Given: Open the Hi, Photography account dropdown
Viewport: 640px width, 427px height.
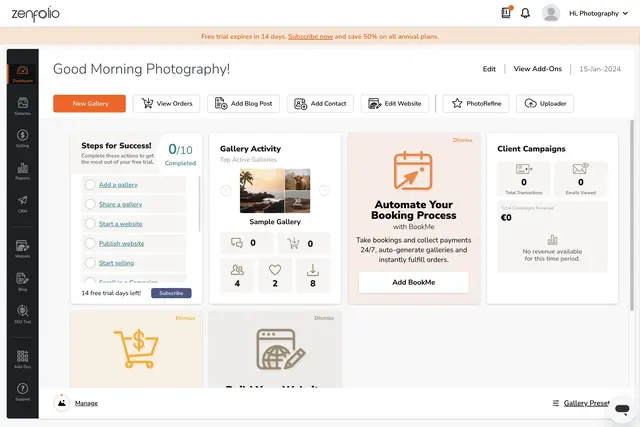Looking at the screenshot, I should click(x=598, y=13).
